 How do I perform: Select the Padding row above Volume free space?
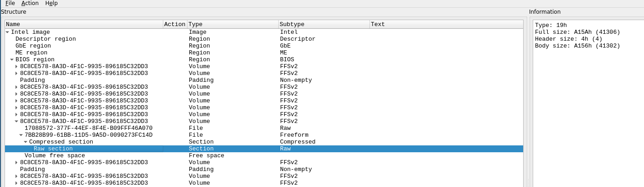pos(264,80)
